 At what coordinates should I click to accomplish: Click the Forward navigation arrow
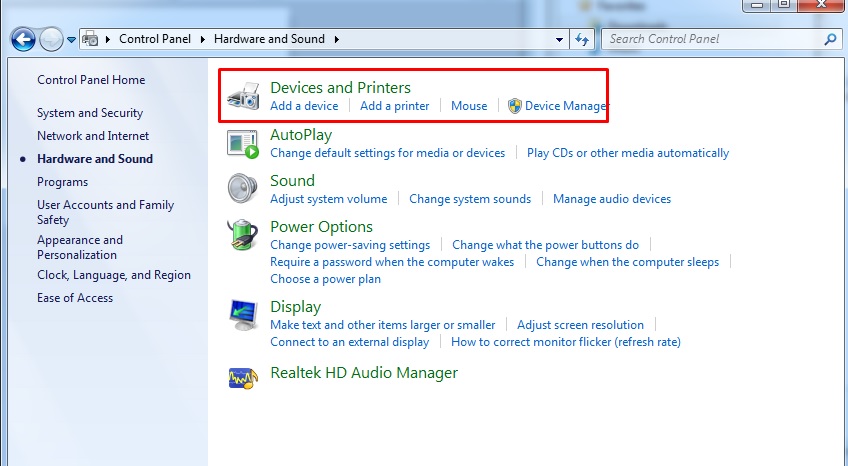pyautogui.click(x=51, y=39)
